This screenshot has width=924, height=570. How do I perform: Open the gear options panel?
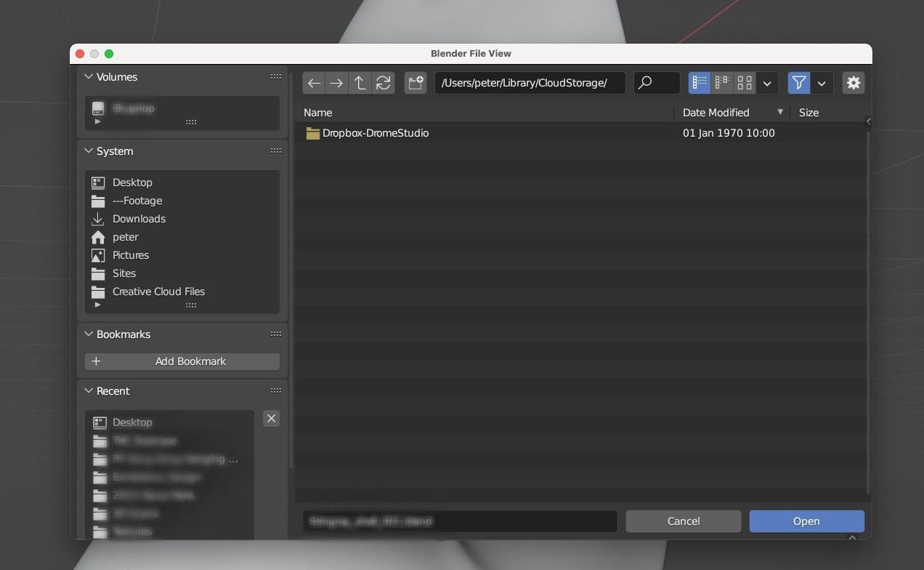tap(854, 83)
